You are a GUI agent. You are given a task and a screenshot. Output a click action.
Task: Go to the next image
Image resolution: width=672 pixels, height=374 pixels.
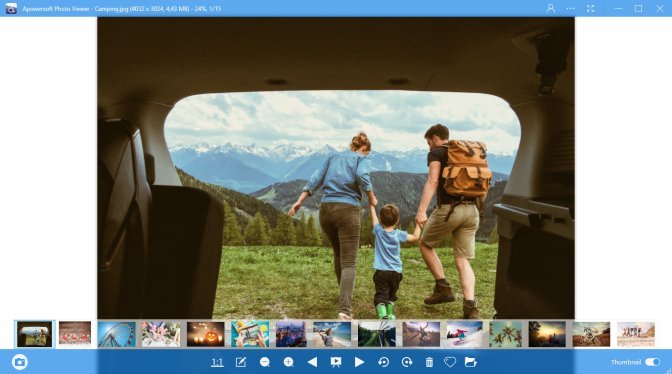pos(359,362)
